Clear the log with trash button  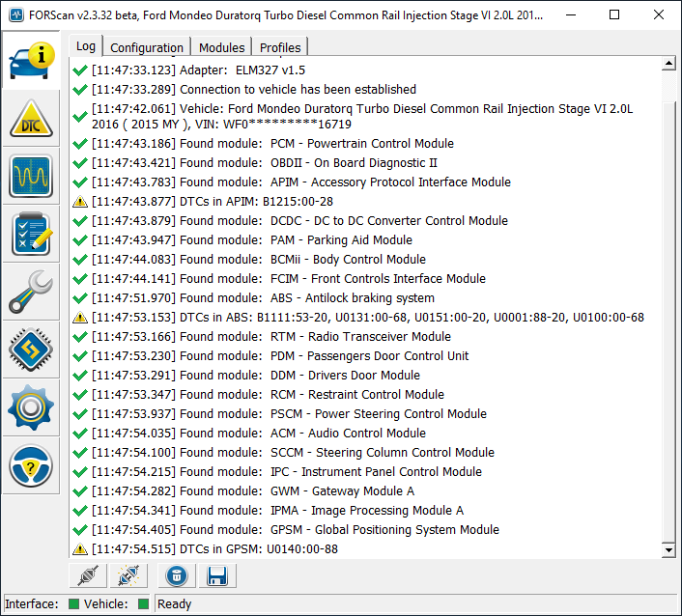(x=176, y=576)
